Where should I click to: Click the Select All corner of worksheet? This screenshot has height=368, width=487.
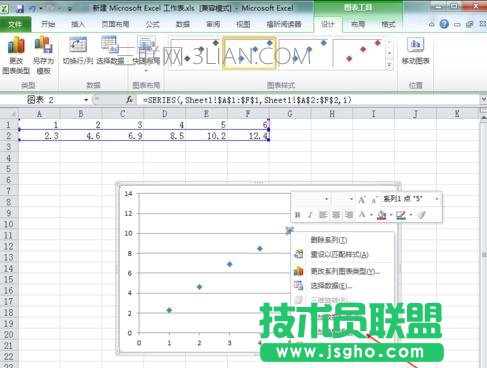coord(9,114)
